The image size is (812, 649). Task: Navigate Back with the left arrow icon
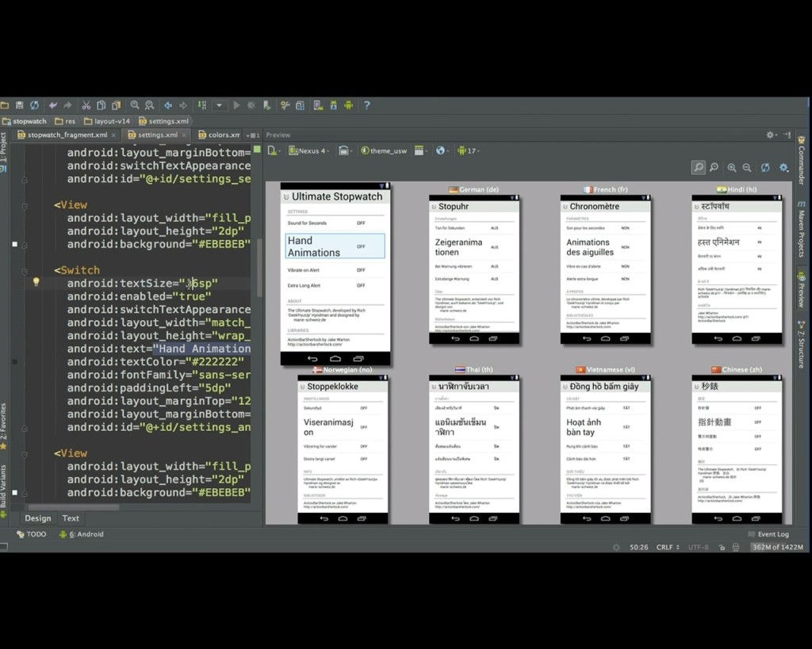[168, 105]
